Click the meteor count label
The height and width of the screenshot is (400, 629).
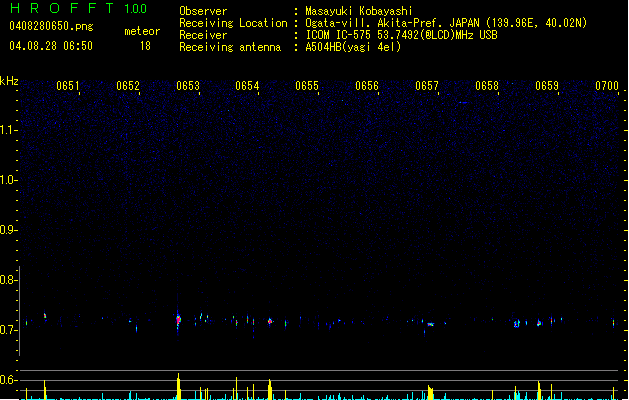click(142, 31)
